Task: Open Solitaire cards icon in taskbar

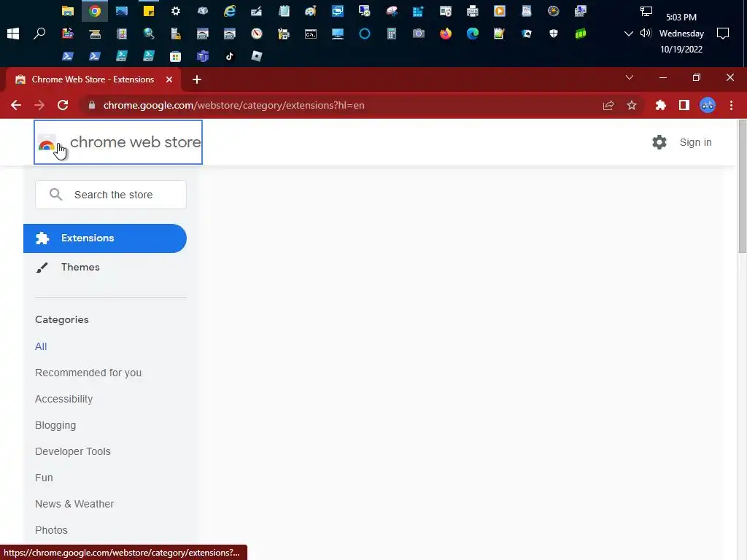Action: click(x=527, y=34)
